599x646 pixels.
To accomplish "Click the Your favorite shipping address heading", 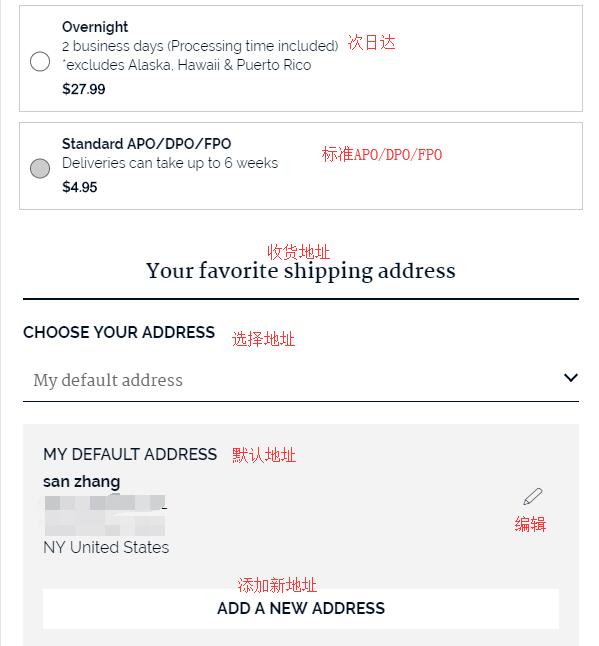I will click(301, 271).
